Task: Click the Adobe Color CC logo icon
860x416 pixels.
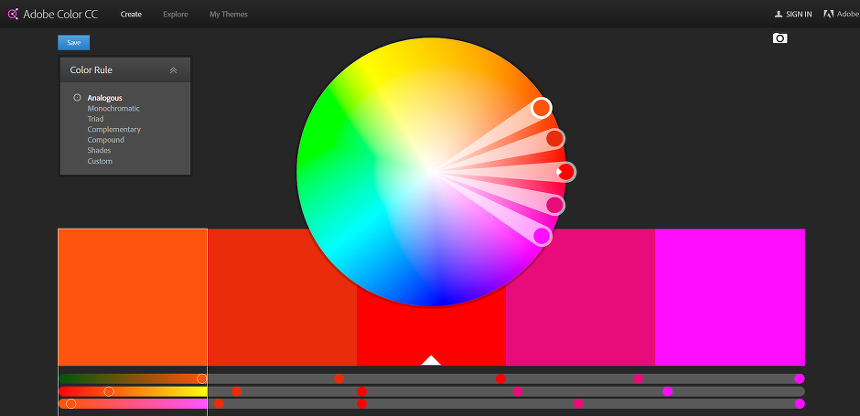Action: click(13, 14)
